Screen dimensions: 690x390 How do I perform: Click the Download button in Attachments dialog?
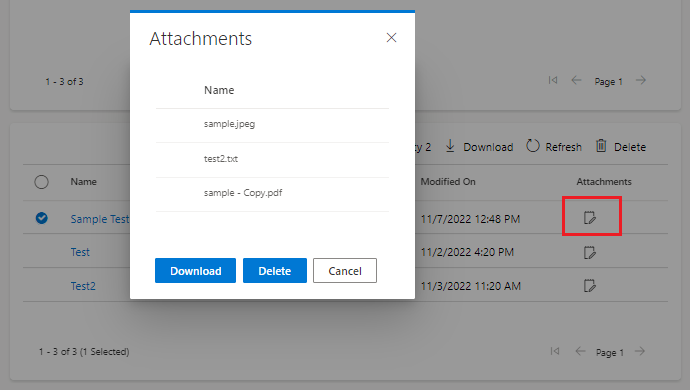coord(195,271)
